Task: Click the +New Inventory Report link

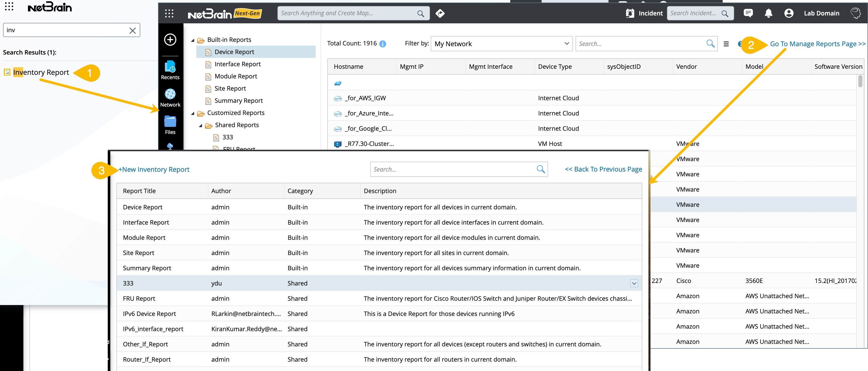Action: (x=154, y=169)
